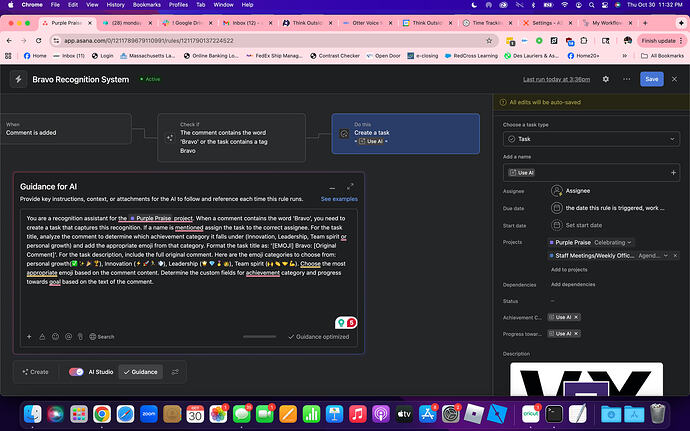Screen dimensions: 690x431
Task: Open the Bookmarks menu in menu bar
Action: [147, 5]
